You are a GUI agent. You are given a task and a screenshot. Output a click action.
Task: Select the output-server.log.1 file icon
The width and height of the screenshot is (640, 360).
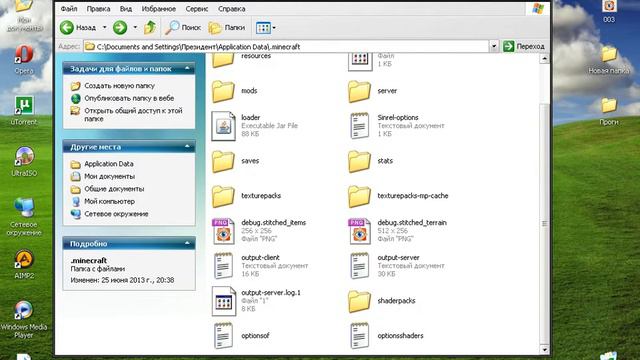tap(224, 301)
